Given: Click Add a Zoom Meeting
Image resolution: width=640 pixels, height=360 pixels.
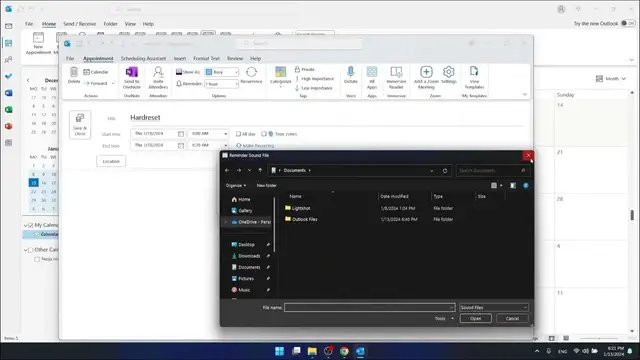Looking at the screenshot, I should click(x=426, y=78).
